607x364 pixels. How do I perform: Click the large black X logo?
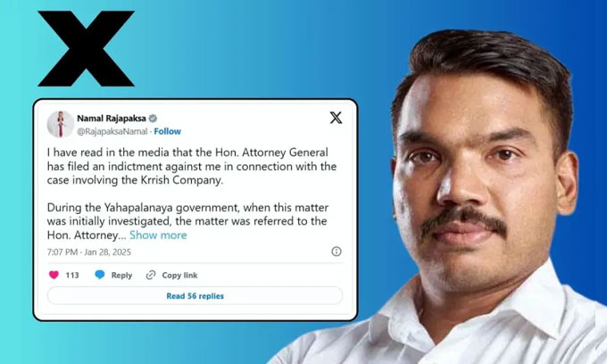(x=87, y=49)
